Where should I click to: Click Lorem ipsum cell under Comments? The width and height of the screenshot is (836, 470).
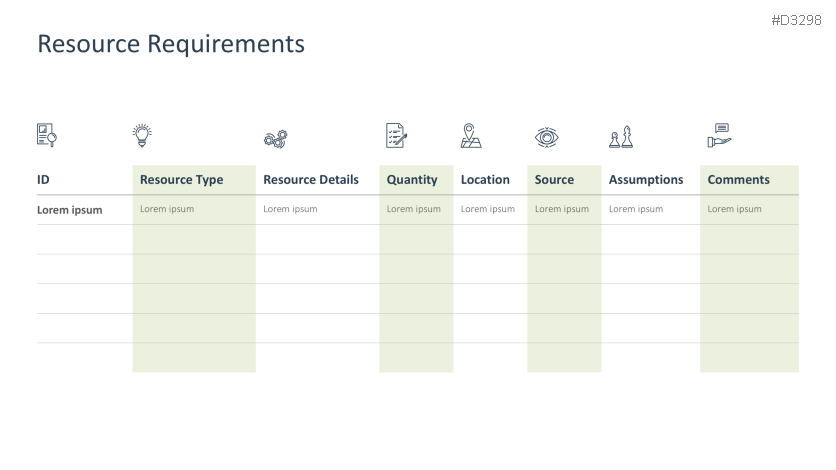click(734, 209)
